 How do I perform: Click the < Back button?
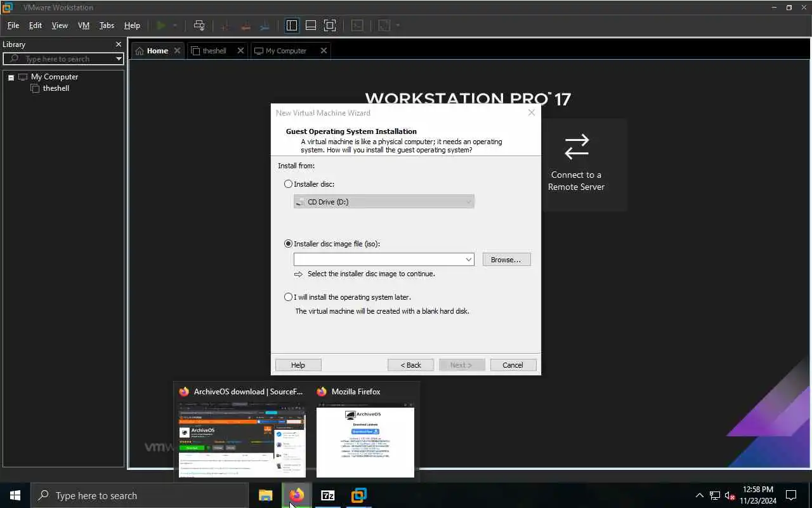coord(411,365)
